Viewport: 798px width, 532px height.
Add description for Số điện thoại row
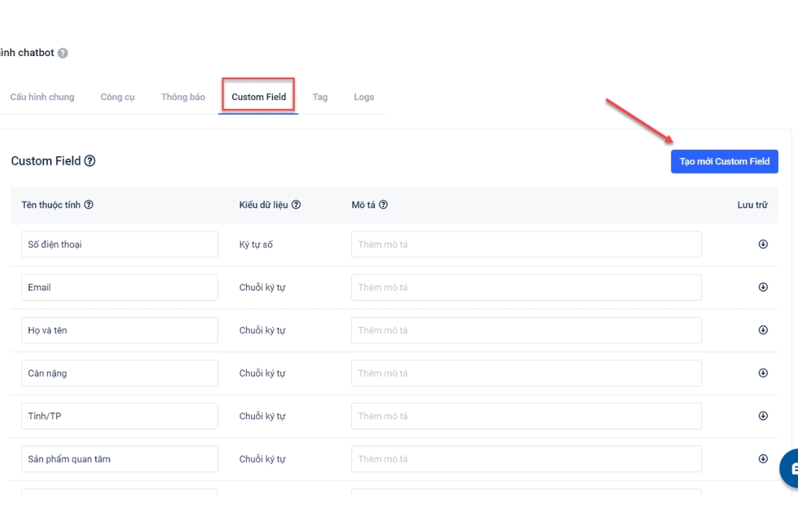(526, 244)
